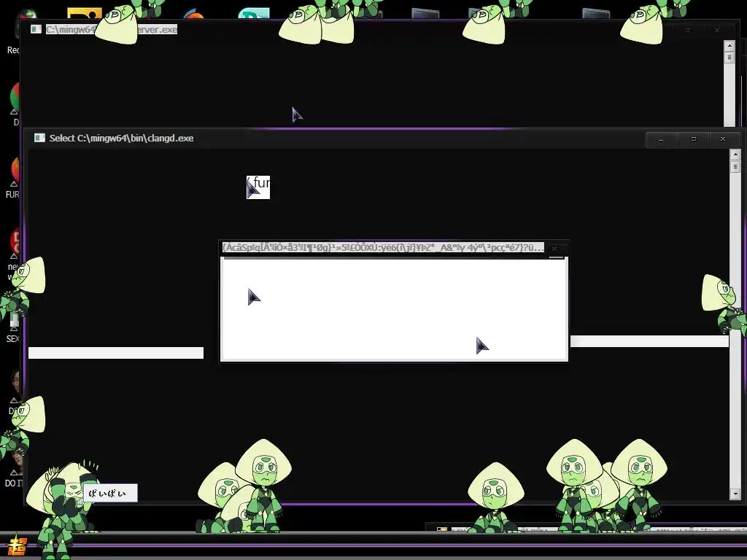Click the ばいばい button
The image size is (747, 560).
click(x=110, y=494)
